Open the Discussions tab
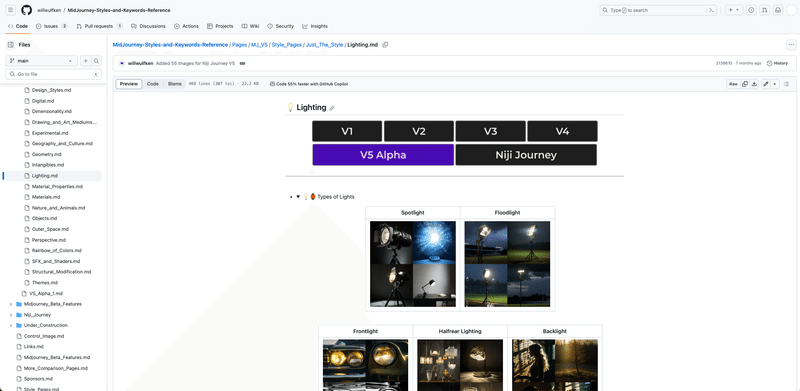 (148, 26)
